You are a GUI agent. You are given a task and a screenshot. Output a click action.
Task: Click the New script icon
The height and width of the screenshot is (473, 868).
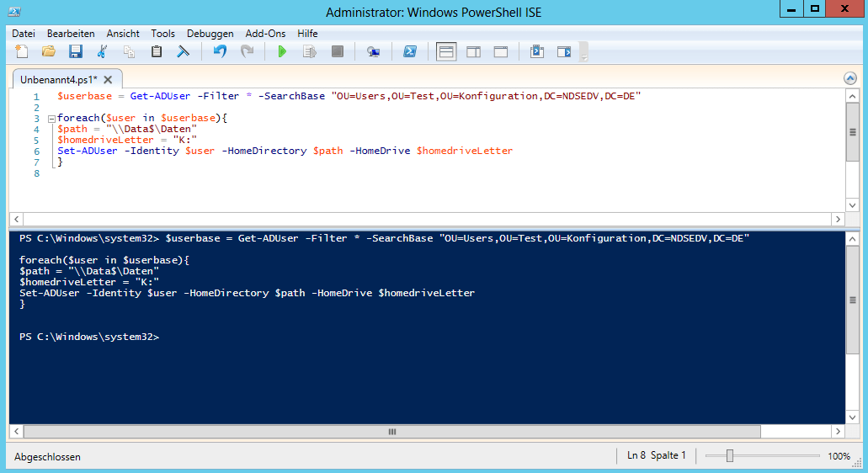22,52
